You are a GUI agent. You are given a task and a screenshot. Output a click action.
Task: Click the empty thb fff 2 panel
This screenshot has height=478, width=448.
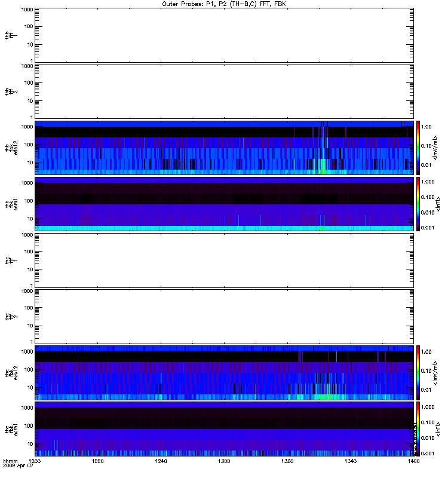pyautogui.click(x=224, y=91)
